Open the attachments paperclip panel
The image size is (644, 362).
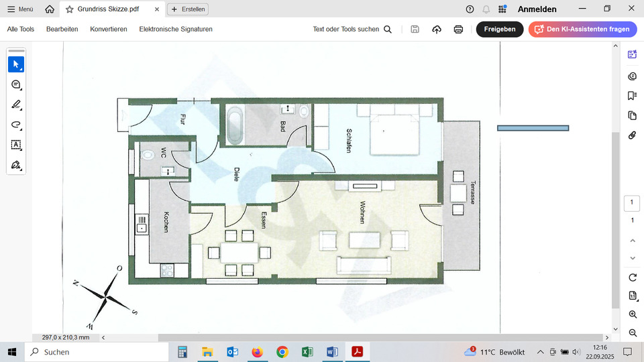click(x=632, y=135)
